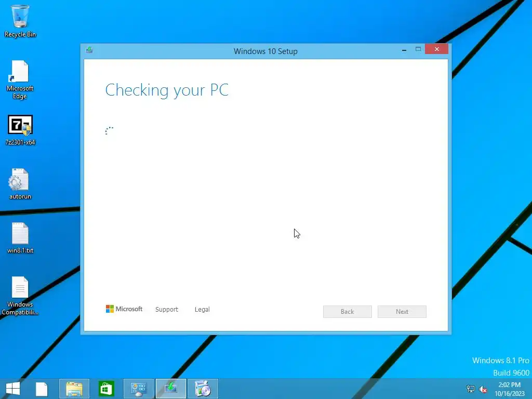Screen dimensions: 532x399
Task: Open File Explorer from the taskbar
Action: coord(74,389)
